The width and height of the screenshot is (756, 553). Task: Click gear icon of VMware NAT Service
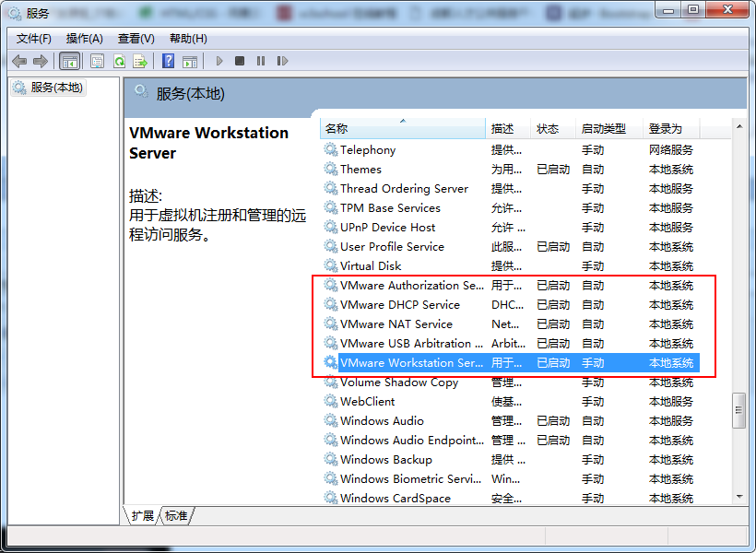pyautogui.click(x=330, y=324)
